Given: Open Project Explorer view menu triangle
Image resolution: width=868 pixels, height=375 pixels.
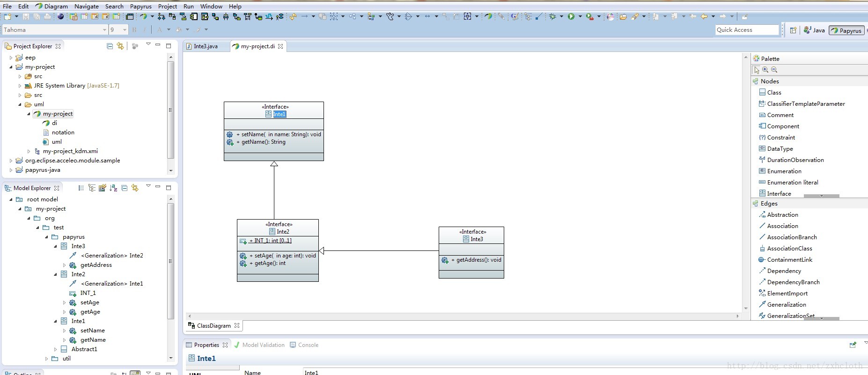Looking at the screenshot, I should click(148, 44).
